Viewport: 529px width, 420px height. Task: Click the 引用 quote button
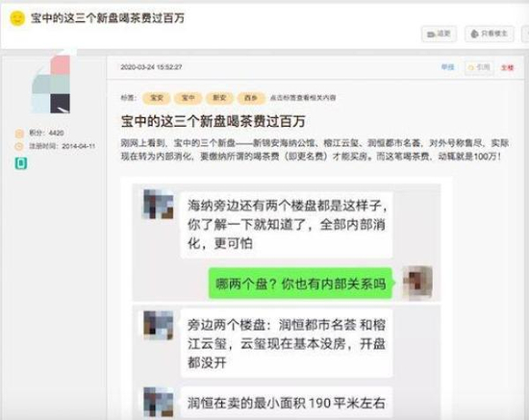[479, 67]
